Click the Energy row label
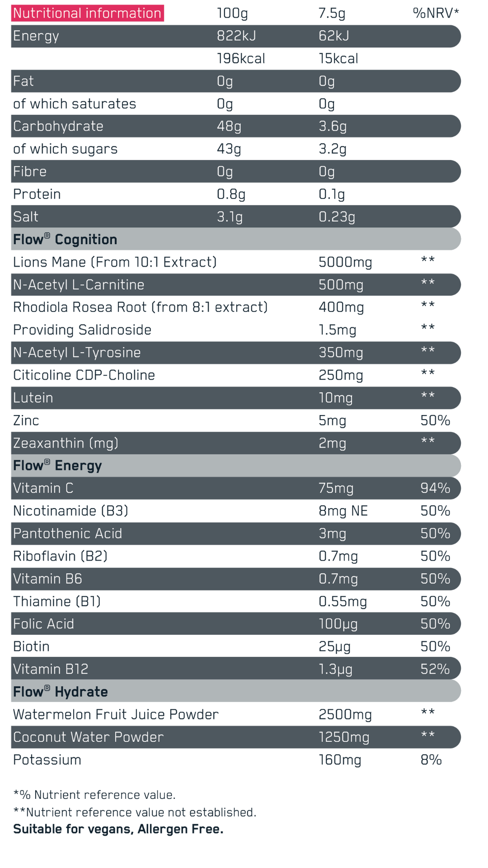 tap(36, 36)
